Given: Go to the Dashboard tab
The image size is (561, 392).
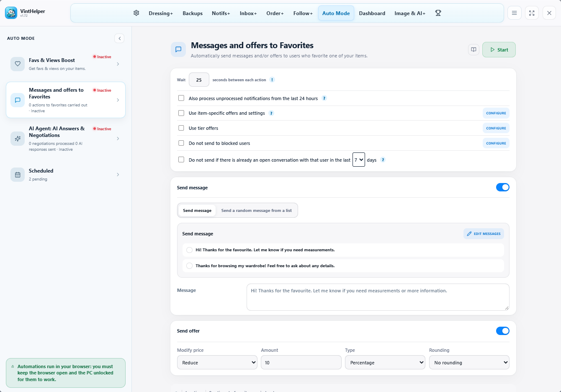Looking at the screenshot, I should point(372,13).
